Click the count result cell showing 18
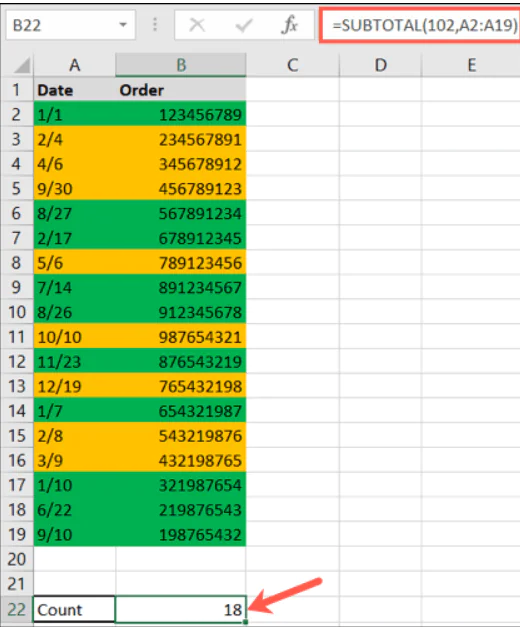 pos(181,609)
